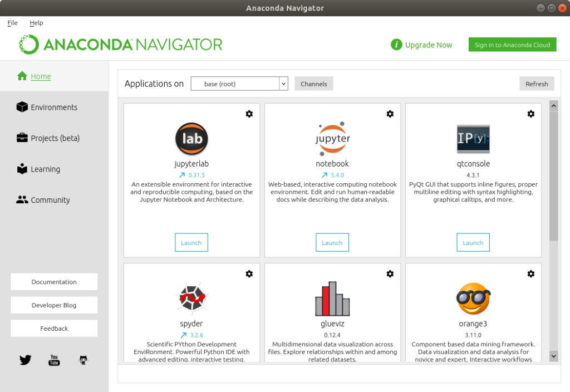The height and width of the screenshot is (392, 570).
Task: Switch to the Environments tab
Action: 54,107
